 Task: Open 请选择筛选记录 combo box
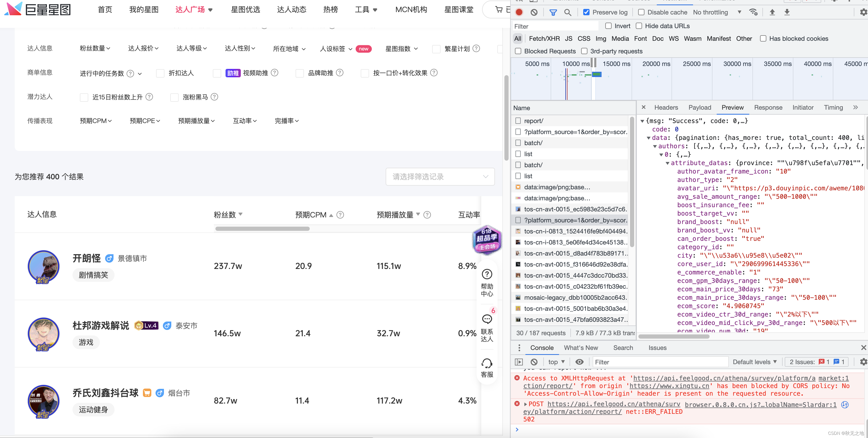[440, 177]
